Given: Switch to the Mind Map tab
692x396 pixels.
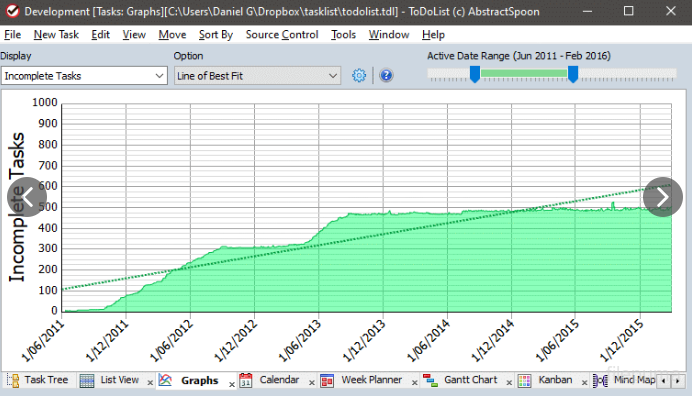Looking at the screenshot, I should pos(634,380).
